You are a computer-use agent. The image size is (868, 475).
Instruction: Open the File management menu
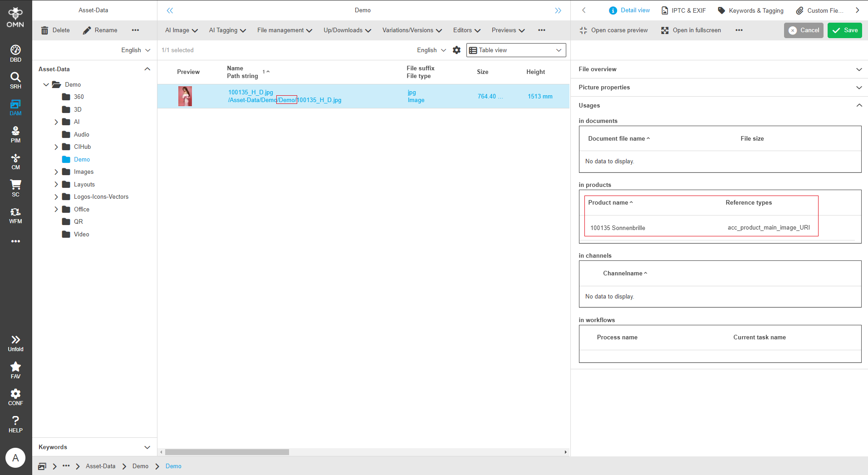click(x=284, y=30)
